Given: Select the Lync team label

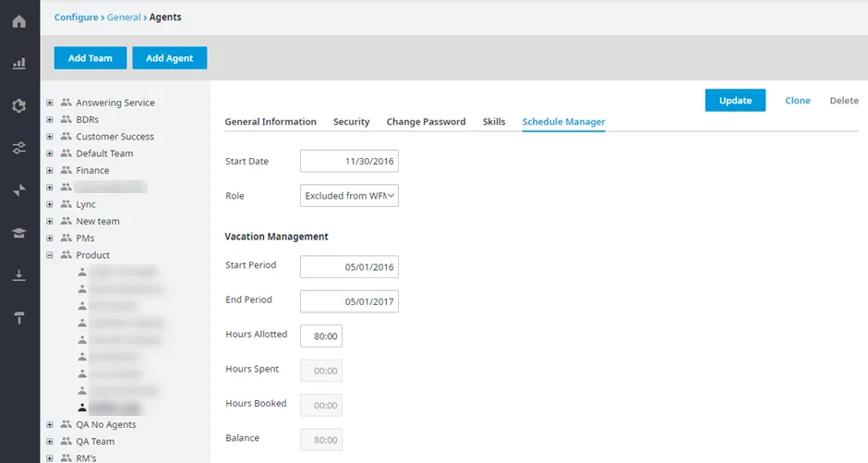Looking at the screenshot, I should point(86,204).
